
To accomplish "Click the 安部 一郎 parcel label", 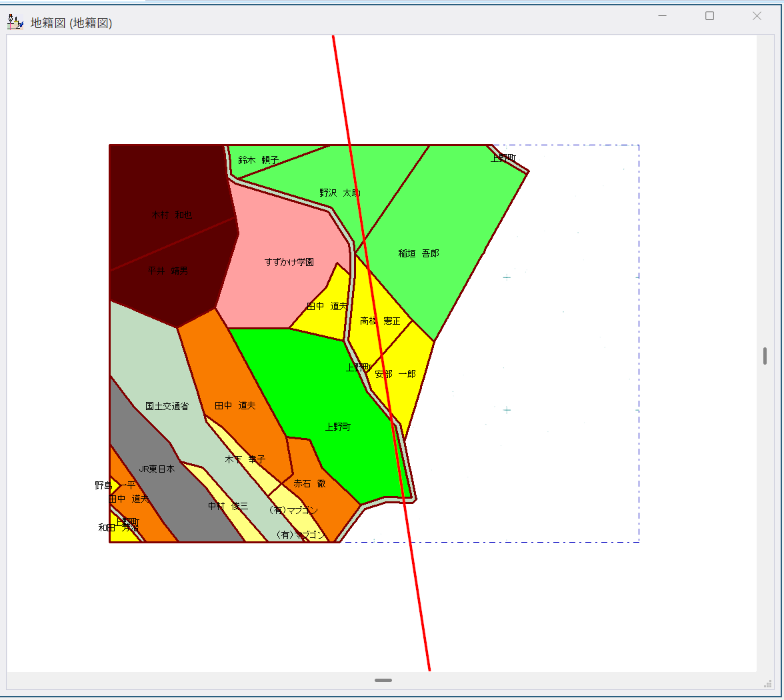I will pos(395,374).
